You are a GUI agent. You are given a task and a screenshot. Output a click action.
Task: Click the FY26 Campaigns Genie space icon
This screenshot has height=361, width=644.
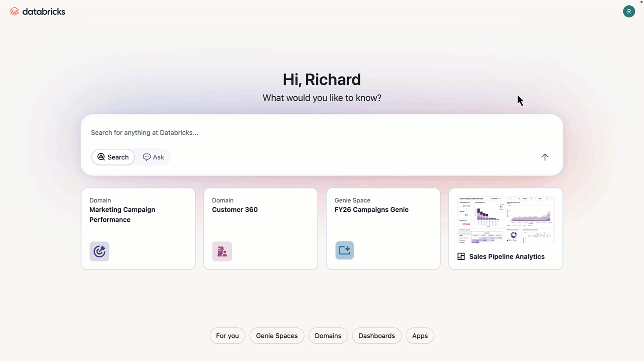[x=344, y=250]
